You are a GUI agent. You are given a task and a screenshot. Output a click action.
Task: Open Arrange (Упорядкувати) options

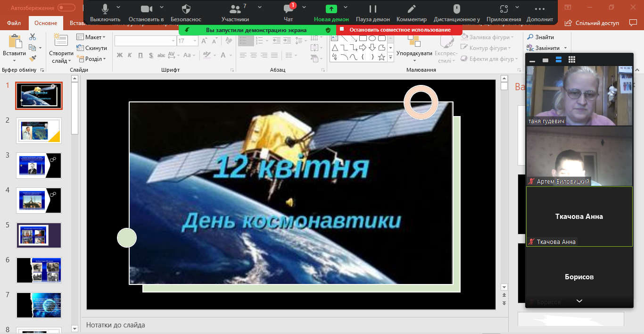click(x=414, y=48)
